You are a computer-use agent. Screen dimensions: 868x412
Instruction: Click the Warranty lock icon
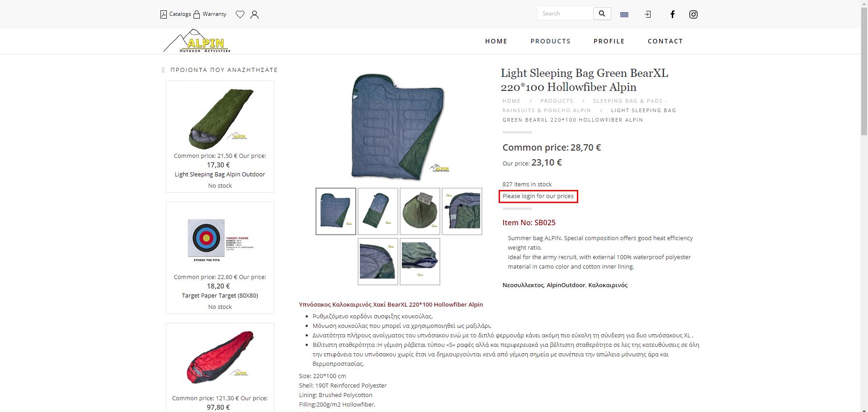click(197, 14)
